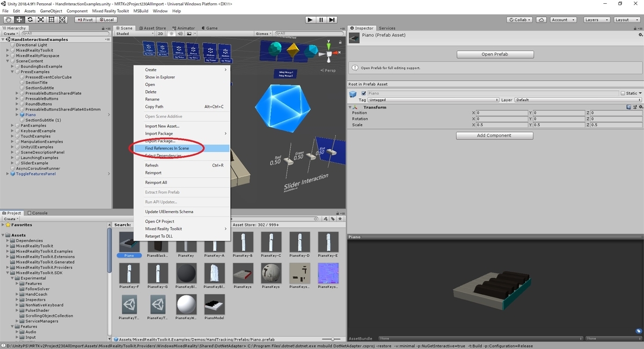Image resolution: width=644 pixels, height=349 pixels.
Task: Open the Collab dropdown
Action: click(x=519, y=20)
